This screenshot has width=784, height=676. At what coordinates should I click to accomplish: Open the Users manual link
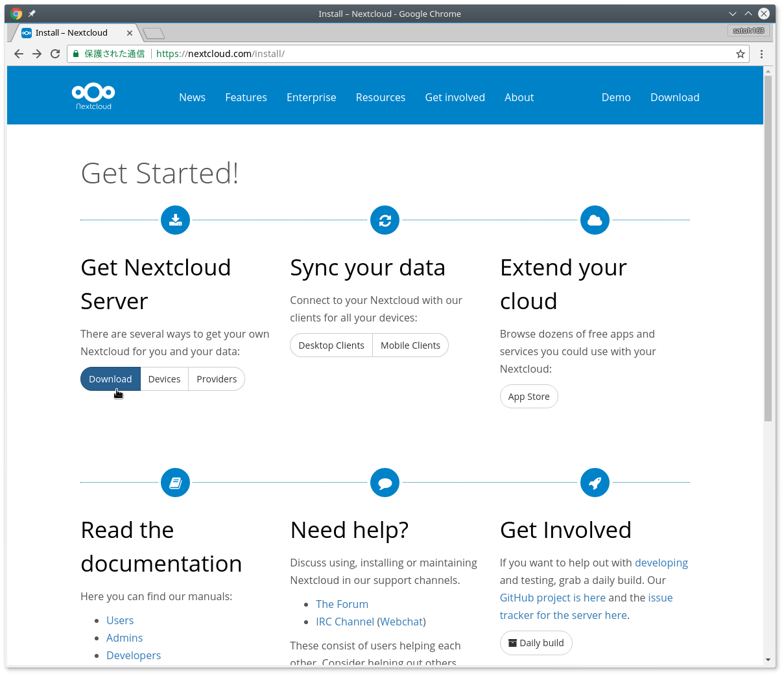[120, 620]
